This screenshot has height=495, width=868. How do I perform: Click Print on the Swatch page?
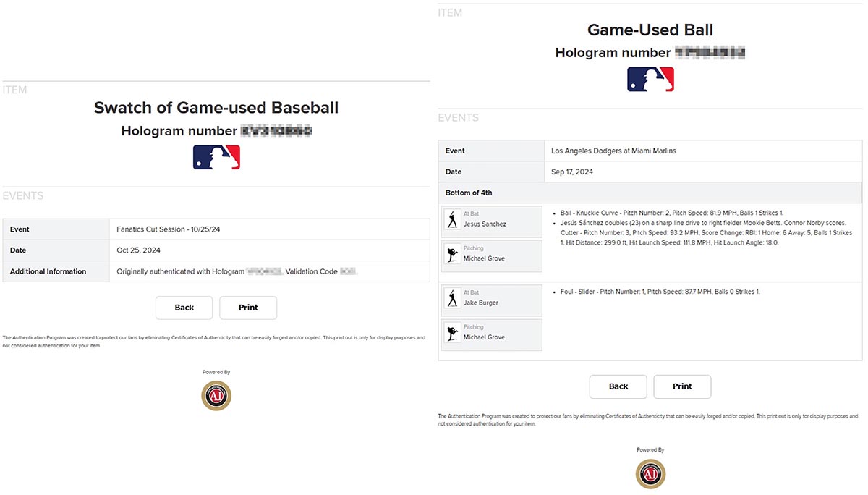click(248, 308)
